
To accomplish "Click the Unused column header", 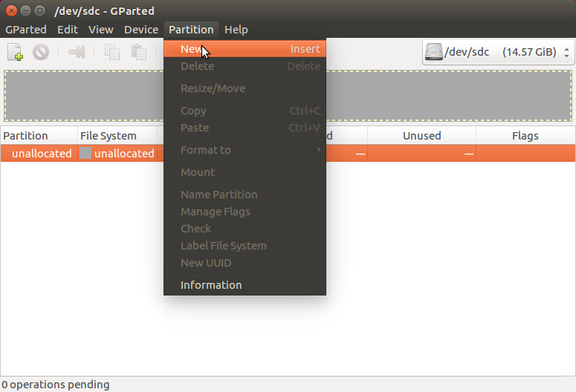I will 421,136.
